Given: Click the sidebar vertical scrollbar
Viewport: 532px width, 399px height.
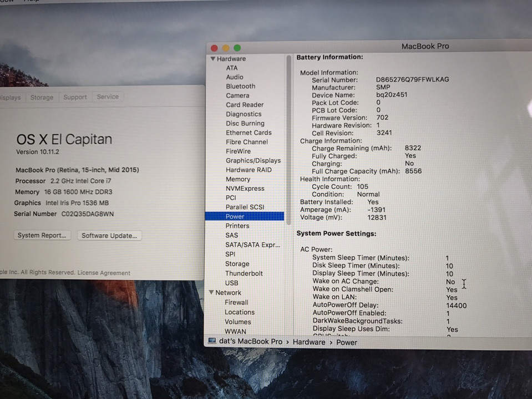Looking at the screenshot, I should (288, 140).
